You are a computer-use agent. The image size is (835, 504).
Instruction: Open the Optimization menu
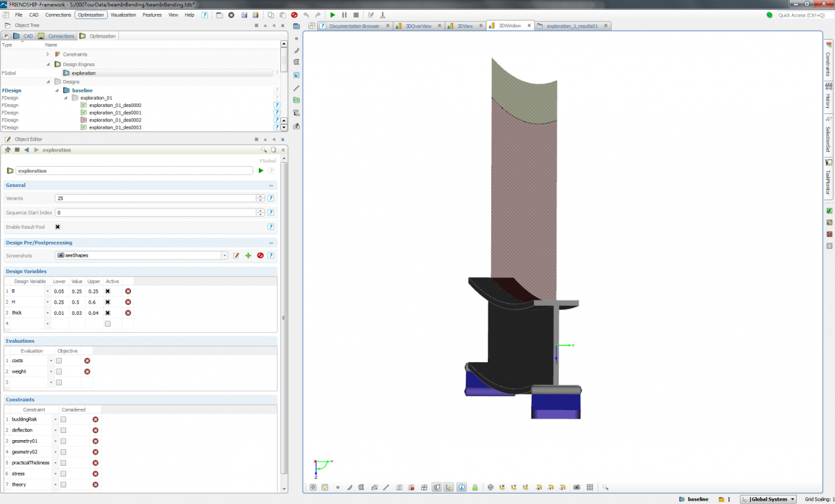(90, 15)
